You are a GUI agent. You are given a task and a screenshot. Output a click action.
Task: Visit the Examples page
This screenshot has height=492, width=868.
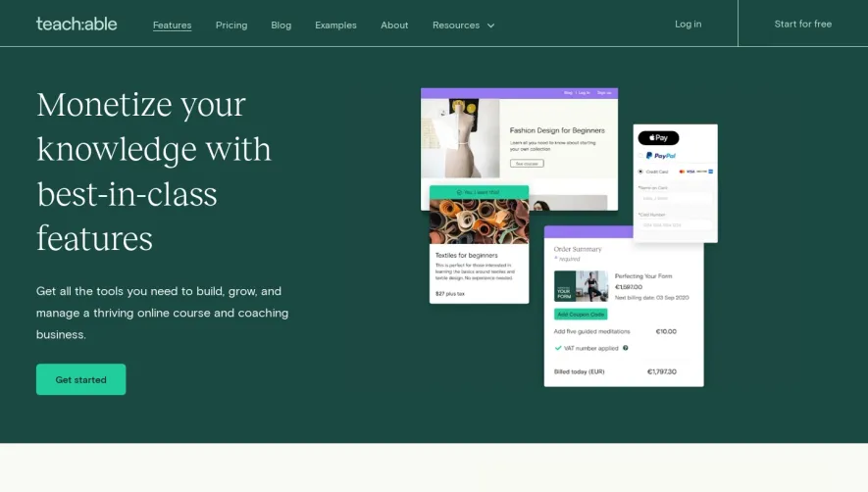point(335,25)
